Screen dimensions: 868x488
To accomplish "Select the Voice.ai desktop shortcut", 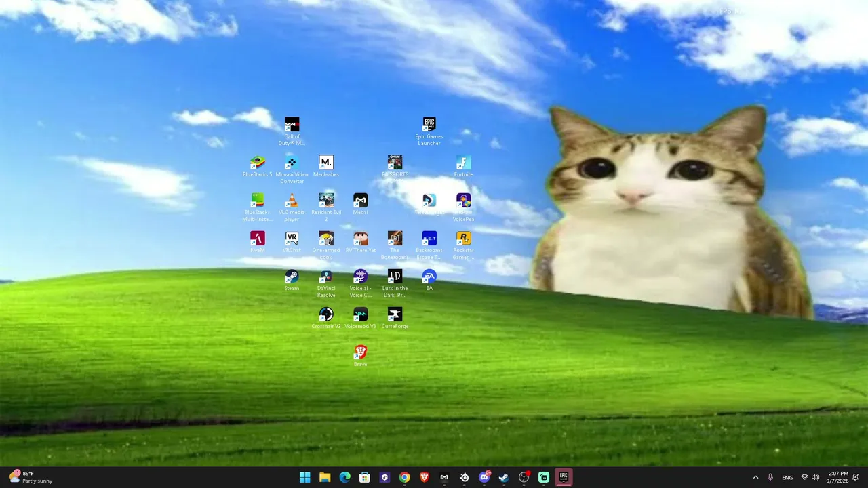I will [x=360, y=283].
